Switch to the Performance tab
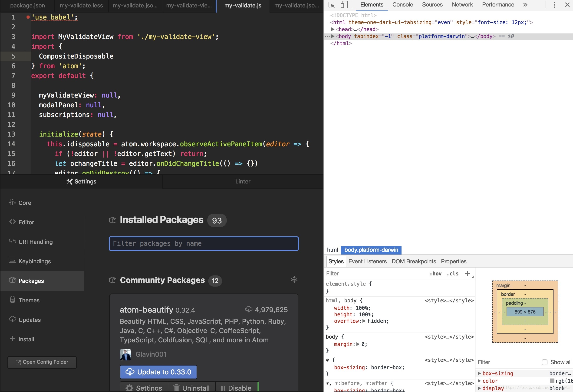This screenshot has height=392, width=573. tap(498, 5)
